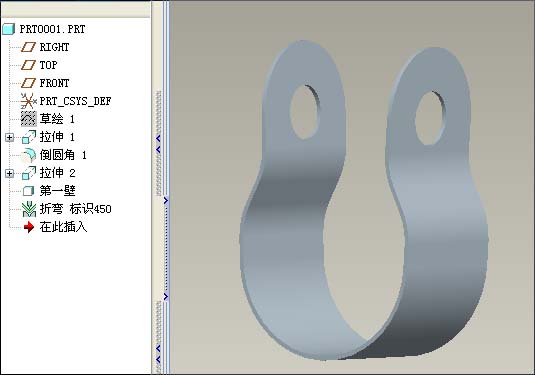Select the 拉伸 2 feature label
The width and height of the screenshot is (535, 375).
(57, 173)
